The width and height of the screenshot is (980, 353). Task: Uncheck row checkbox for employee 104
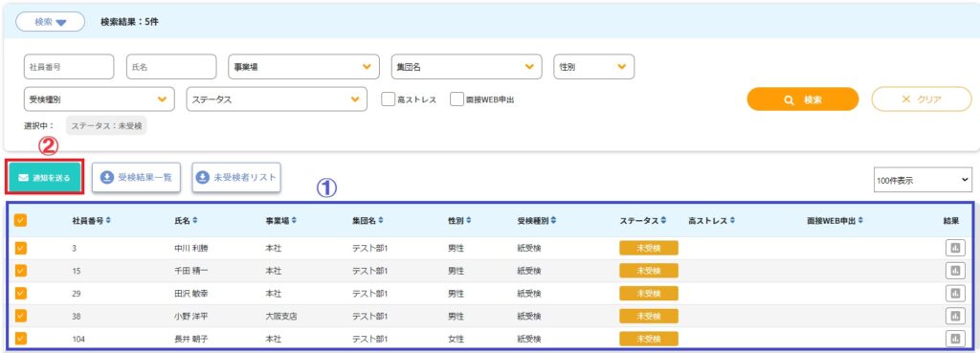(21, 339)
